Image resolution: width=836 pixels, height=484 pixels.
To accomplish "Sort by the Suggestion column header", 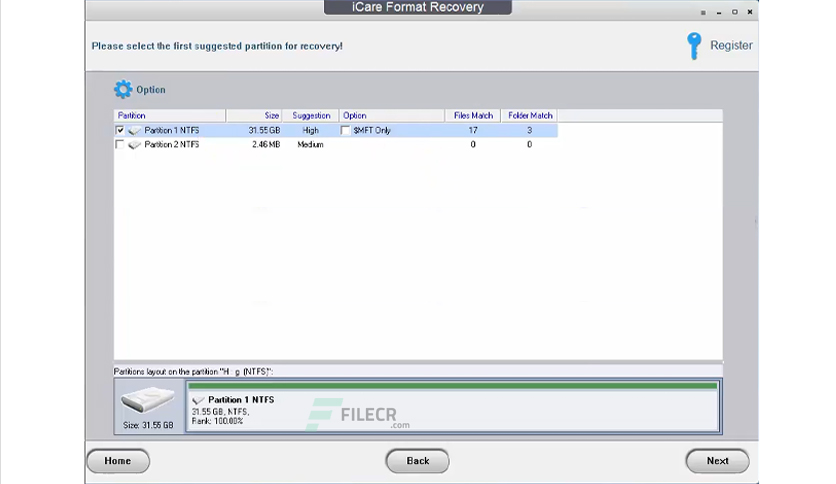I will pos(311,116).
